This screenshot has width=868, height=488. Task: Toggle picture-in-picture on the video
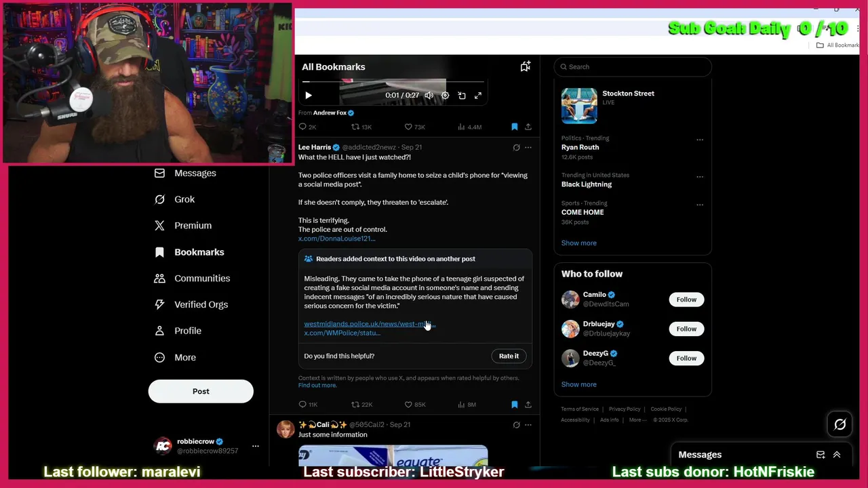coord(462,96)
